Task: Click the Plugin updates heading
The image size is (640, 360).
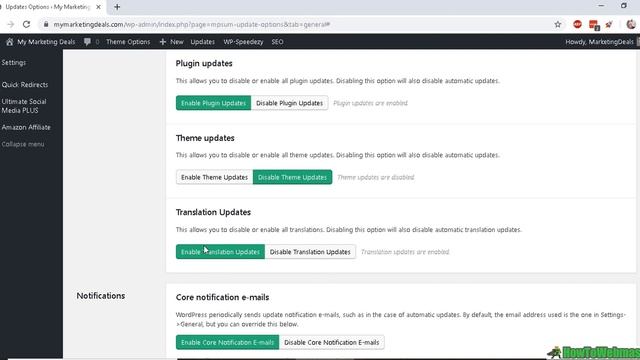Action: [x=204, y=63]
